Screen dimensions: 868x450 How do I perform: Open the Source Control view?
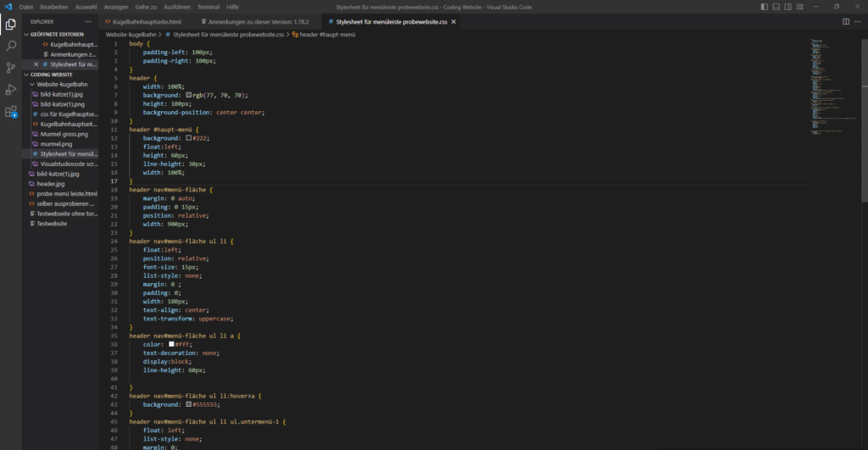click(11, 68)
